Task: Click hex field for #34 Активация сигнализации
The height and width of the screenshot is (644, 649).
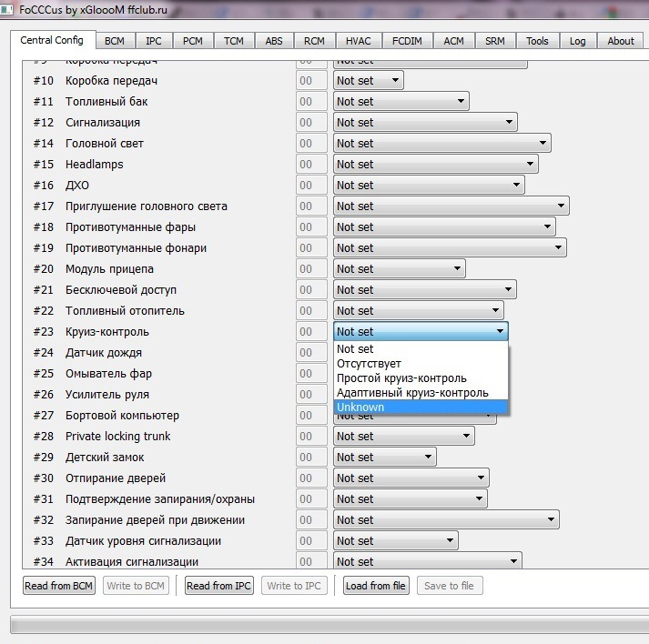Action: pos(311,561)
